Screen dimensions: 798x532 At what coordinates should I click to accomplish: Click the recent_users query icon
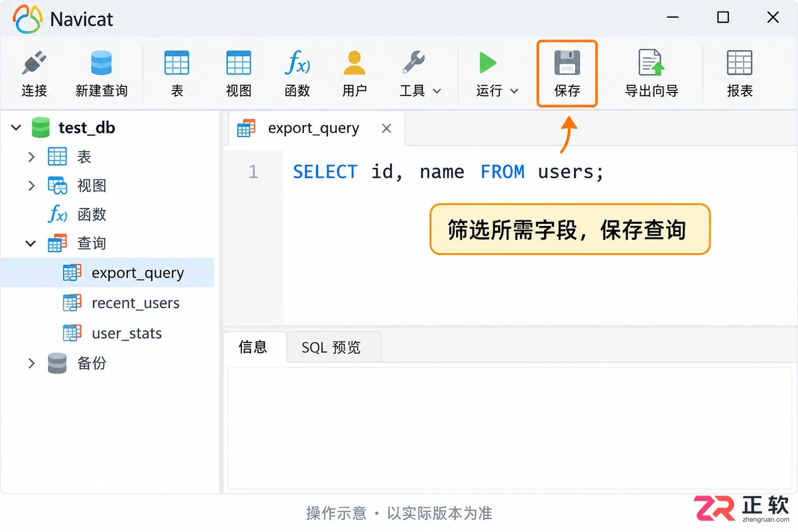tap(72, 303)
